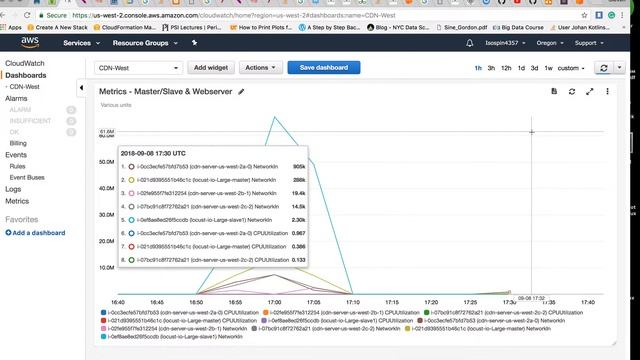Open the Blog - NYC Data Sc... bookmark
Viewport: 640px width, 360px height.
pos(398,27)
